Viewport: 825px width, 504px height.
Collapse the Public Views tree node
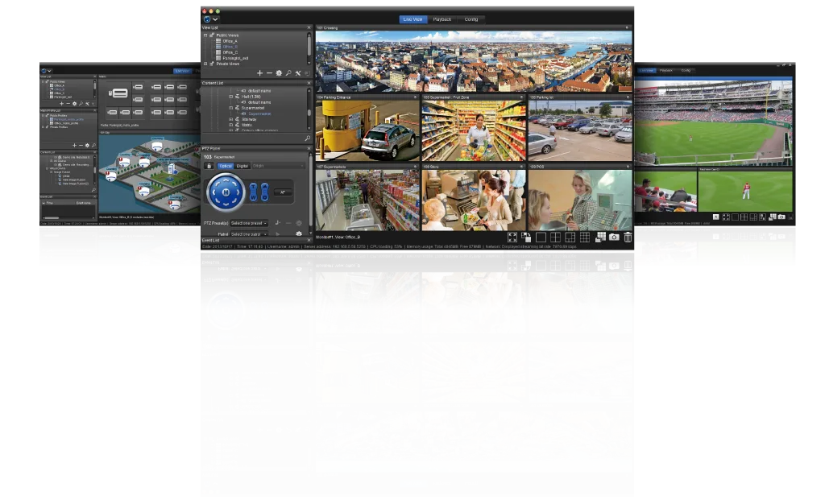click(x=206, y=36)
